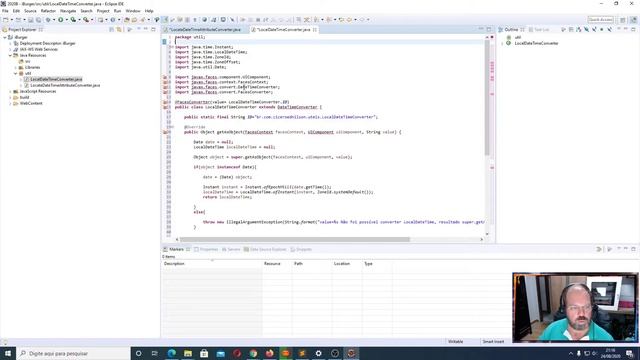Image resolution: width=640 pixels, height=360 pixels.
Task: Expand Deployment Descriptor: iBurger node
Action: [10, 43]
